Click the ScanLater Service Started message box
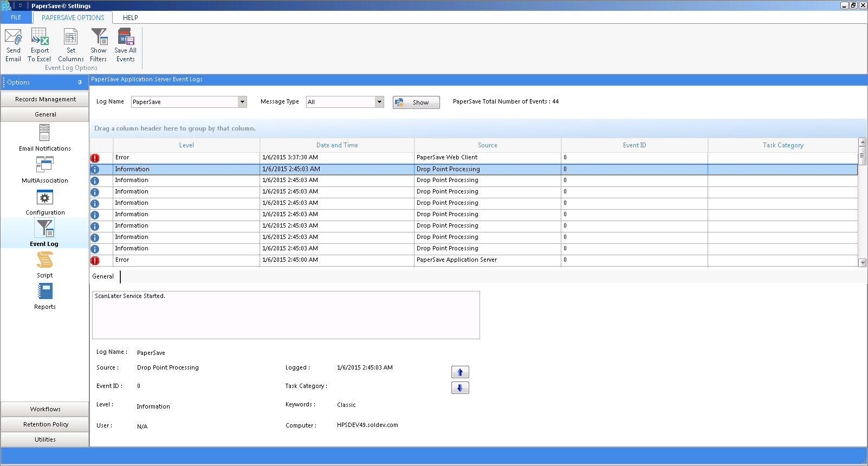The width and height of the screenshot is (868, 466). pos(286,315)
